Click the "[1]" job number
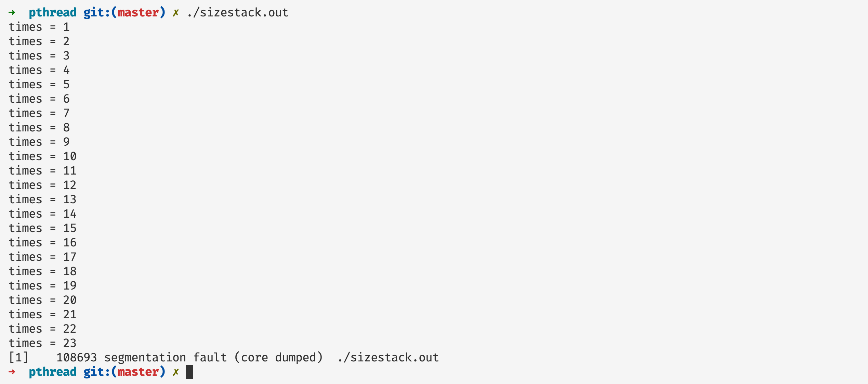The width and height of the screenshot is (868, 384). [x=18, y=358]
